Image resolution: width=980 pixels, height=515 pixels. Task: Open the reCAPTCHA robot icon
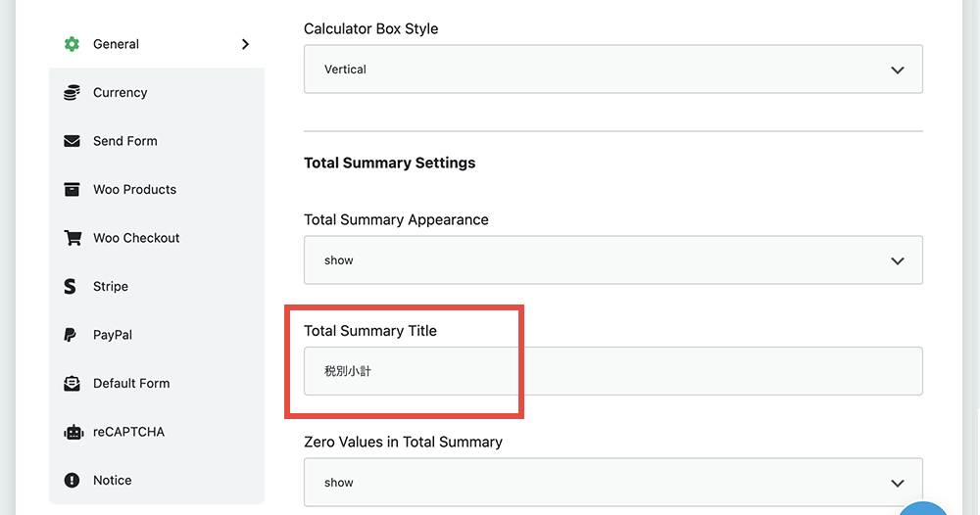[73, 432]
